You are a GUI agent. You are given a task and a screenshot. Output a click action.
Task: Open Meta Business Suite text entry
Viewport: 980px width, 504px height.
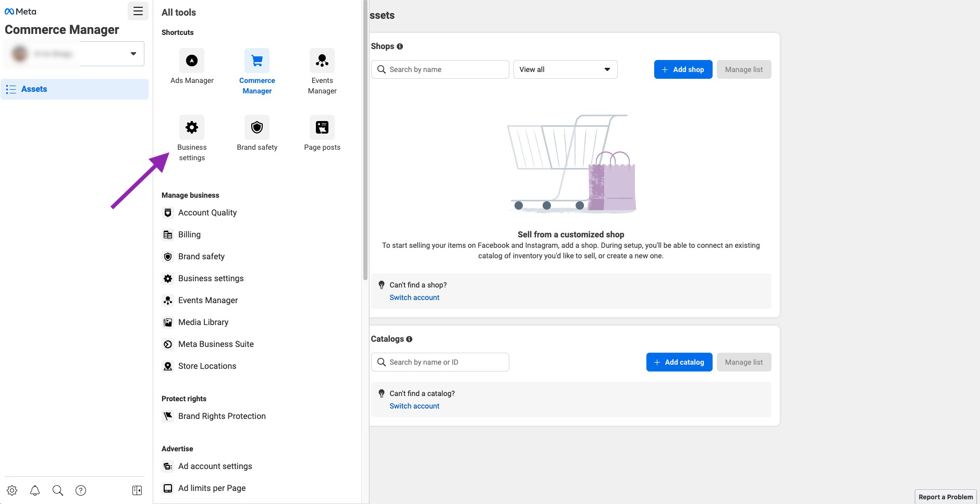pos(216,344)
